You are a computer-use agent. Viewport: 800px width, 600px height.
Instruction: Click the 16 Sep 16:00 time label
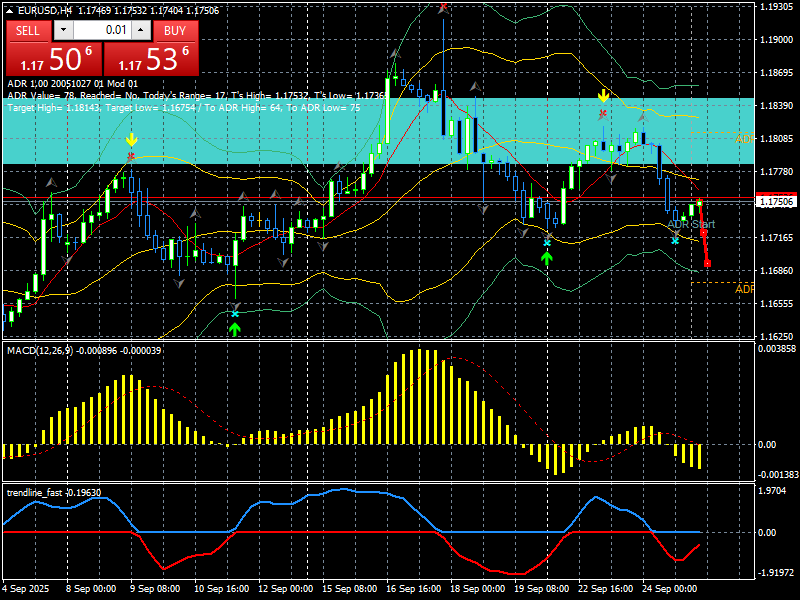pyautogui.click(x=414, y=589)
